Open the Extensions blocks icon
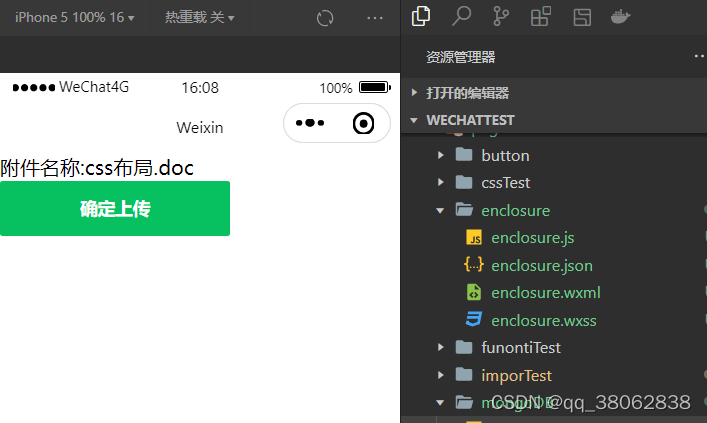 [x=541, y=17]
